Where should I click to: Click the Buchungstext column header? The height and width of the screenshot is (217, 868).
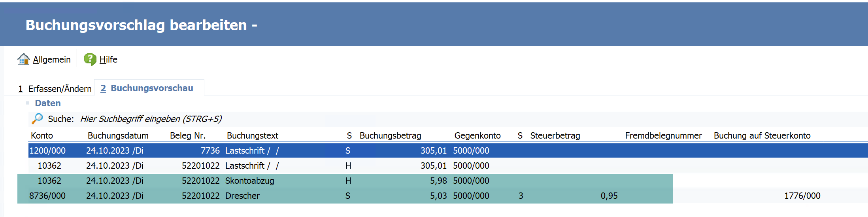252,135
